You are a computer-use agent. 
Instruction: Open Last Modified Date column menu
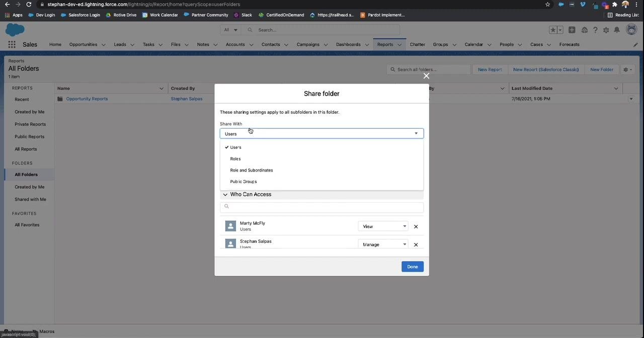[616, 89]
